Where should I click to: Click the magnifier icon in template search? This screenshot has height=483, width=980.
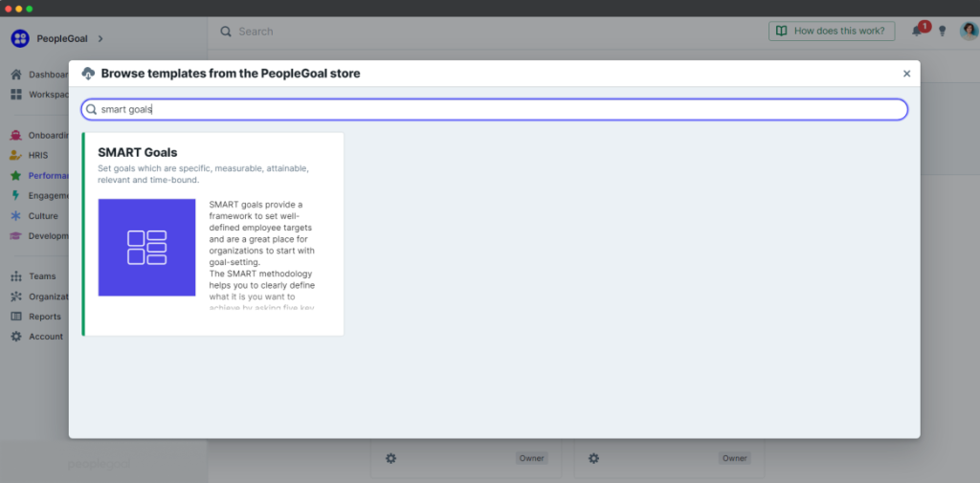click(91, 109)
